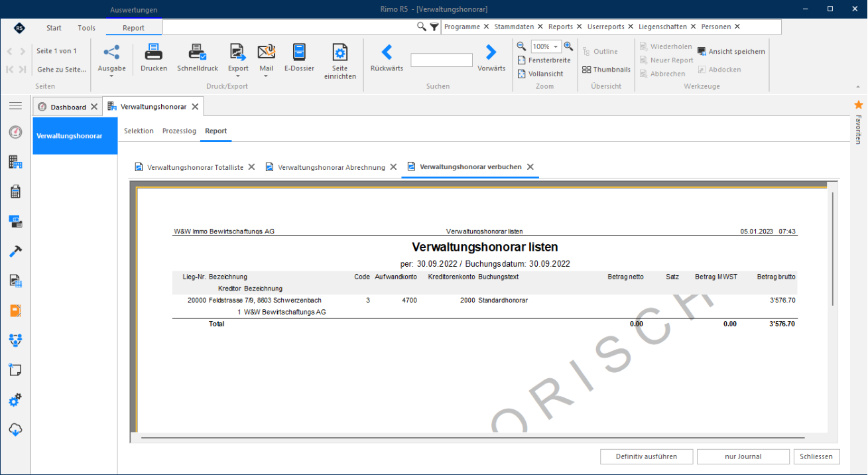The image size is (868, 475).
Task: Open the Prozesslog tab
Action: 179,131
